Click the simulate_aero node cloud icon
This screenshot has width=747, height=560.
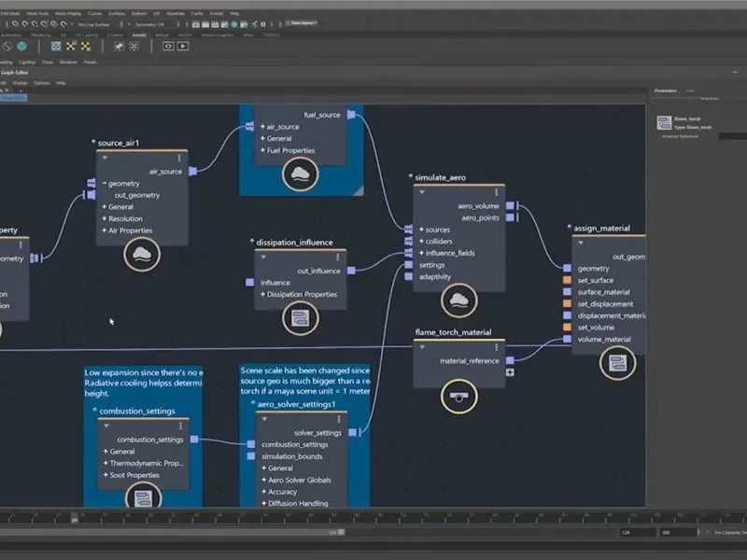tap(459, 300)
